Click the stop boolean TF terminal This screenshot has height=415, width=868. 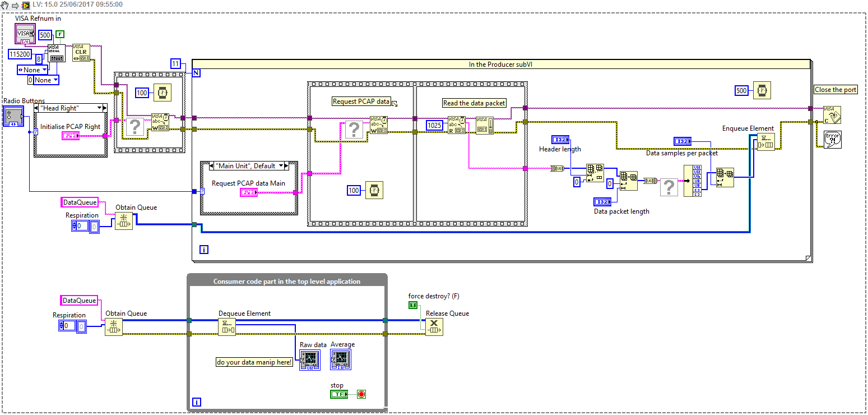(339, 394)
